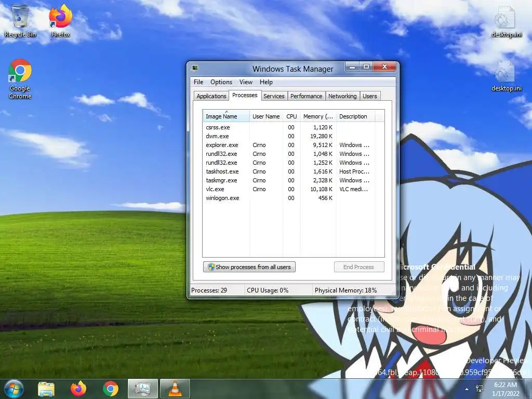This screenshot has width=532, height=399.
Task: Switch to the Users tab
Action: [x=370, y=96]
